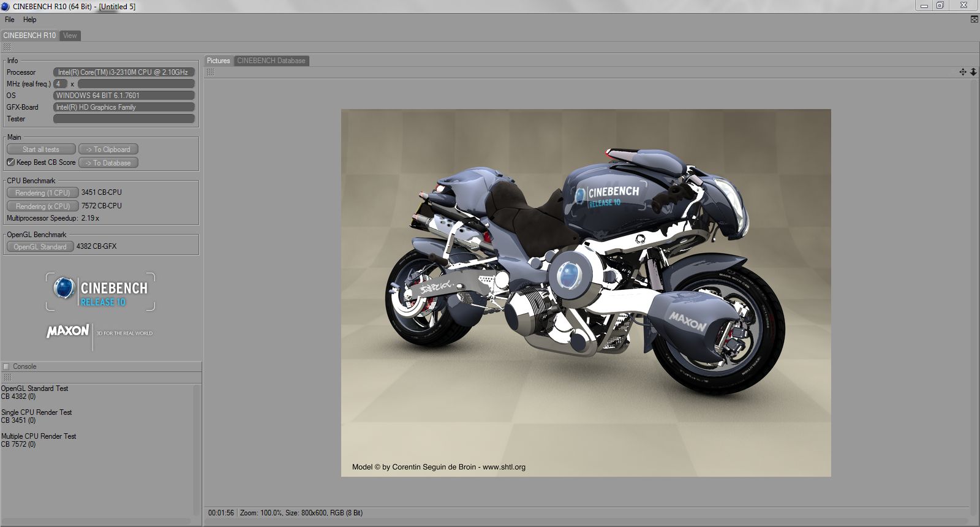The height and width of the screenshot is (527, 980).
Task: Click Start all tests button
Action: (41, 150)
